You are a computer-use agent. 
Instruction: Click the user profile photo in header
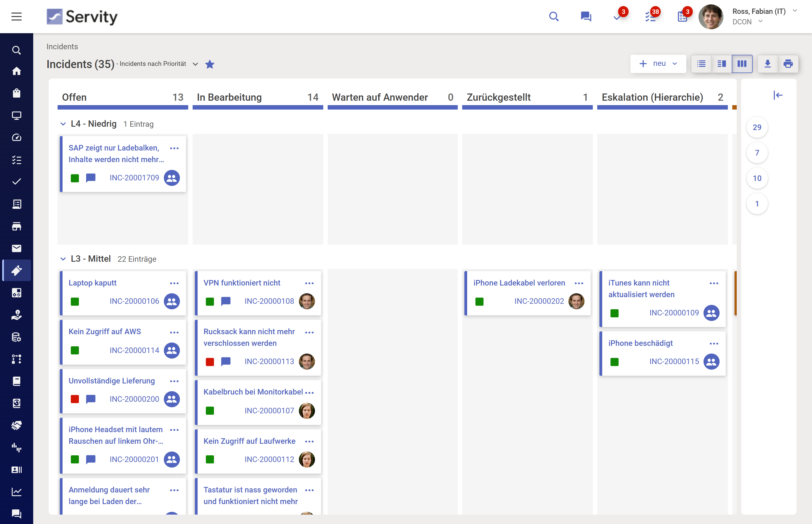pos(711,17)
